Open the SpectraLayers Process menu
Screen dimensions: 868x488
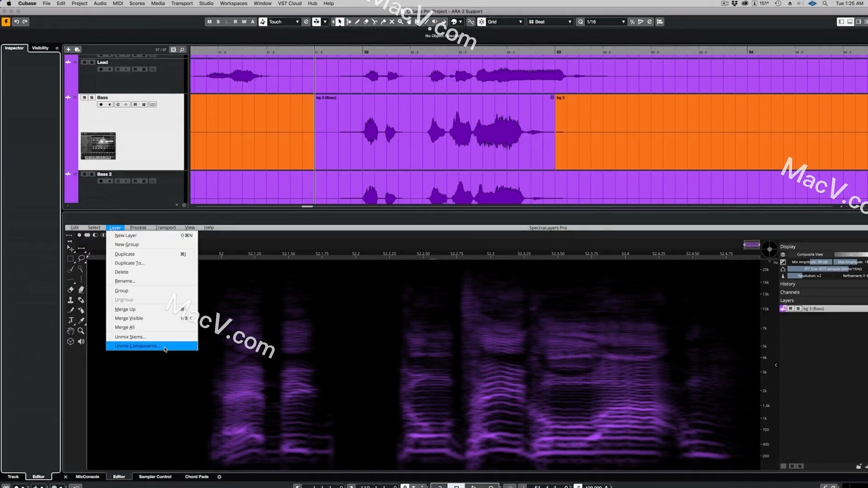click(138, 228)
